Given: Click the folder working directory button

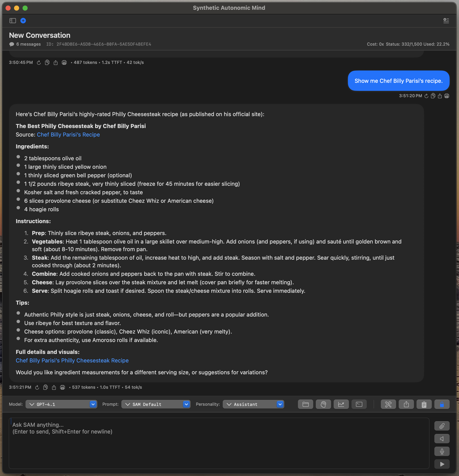Looking at the screenshot, I should pyautogui.click(x=305, y=404).
